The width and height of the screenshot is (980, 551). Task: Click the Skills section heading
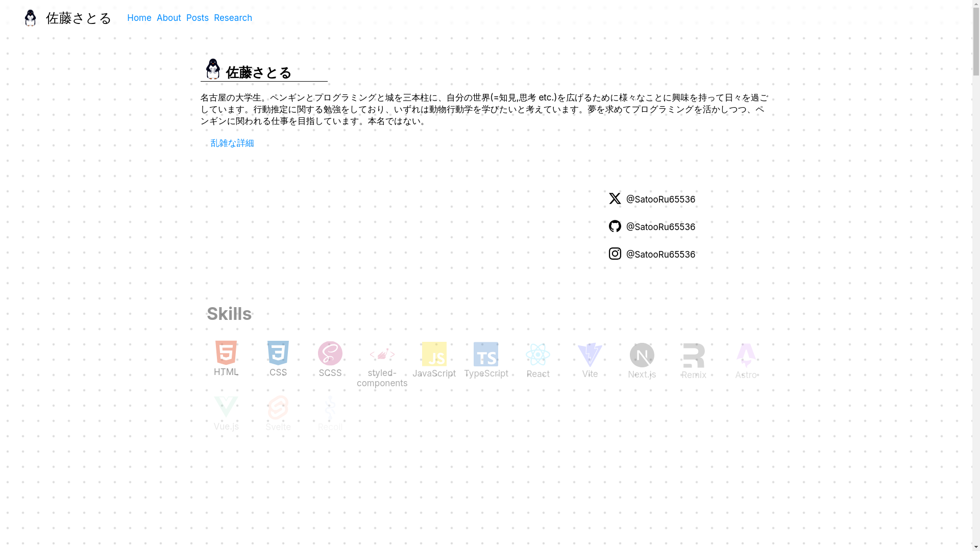(x=229, y=314)
